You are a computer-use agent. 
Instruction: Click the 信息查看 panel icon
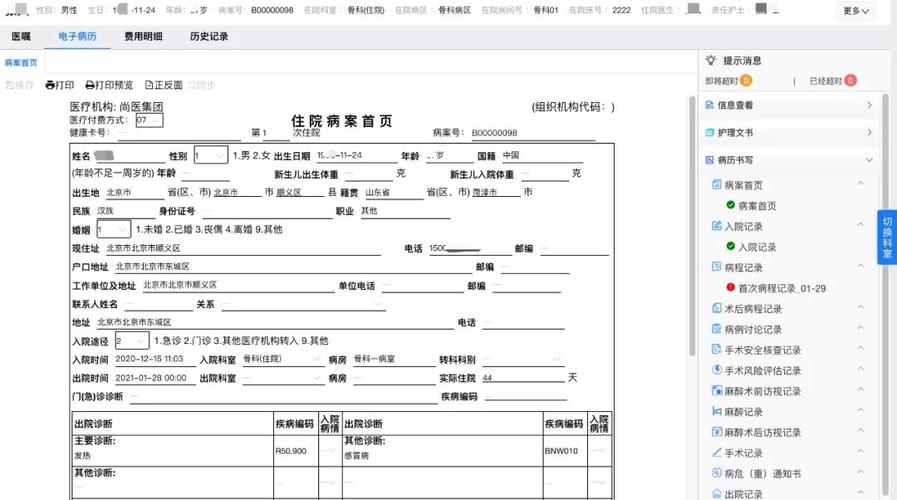tap(709, 105)
